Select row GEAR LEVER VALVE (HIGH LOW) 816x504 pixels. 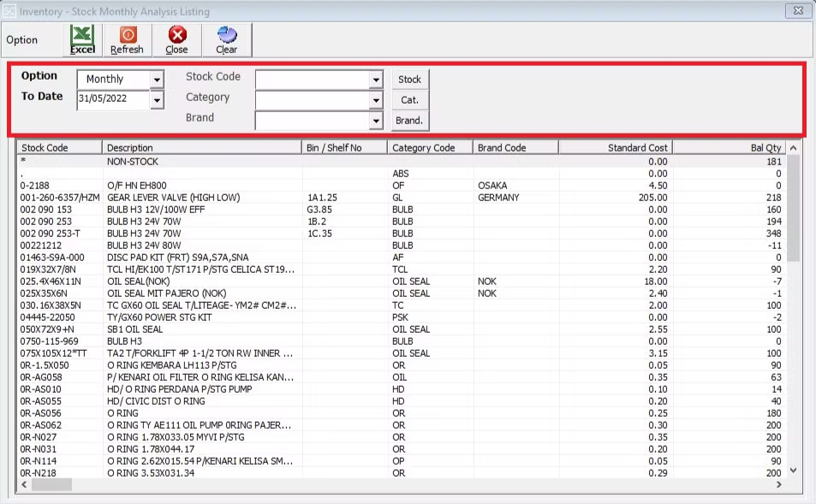(402, 198)
